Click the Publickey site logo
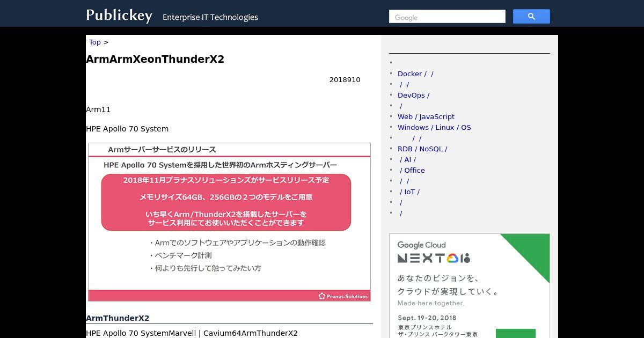This screenshot has height=338, width=644. pyautogui.click(x=119, y=16)
